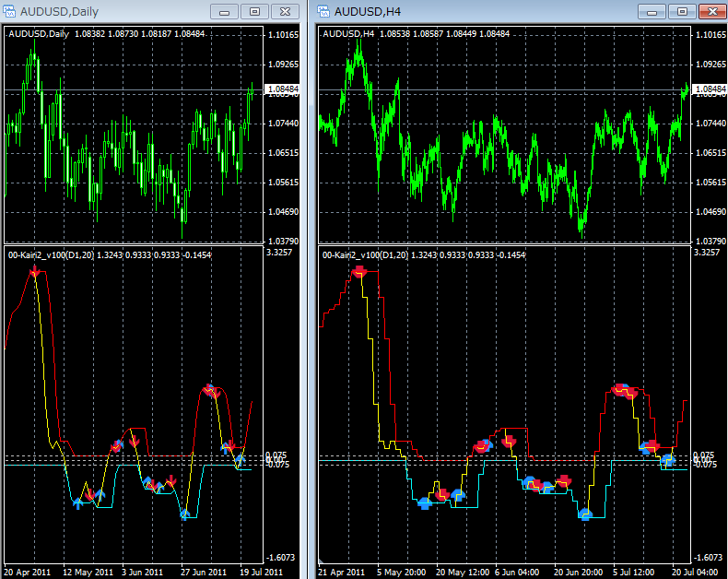Click the chart icon in AUDUSD,H4 title bar
Viewport: 728px width, 579px height.
coord(323,11)
